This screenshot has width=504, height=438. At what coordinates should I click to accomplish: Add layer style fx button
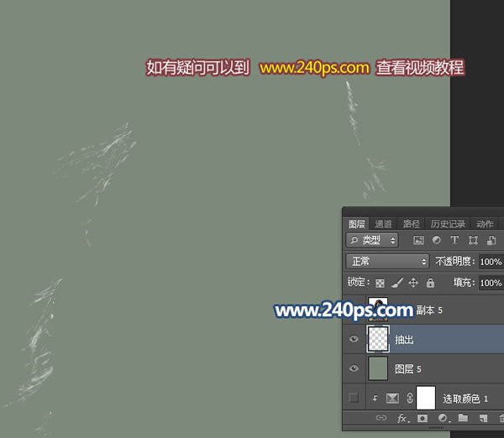[x=402, y=418]
